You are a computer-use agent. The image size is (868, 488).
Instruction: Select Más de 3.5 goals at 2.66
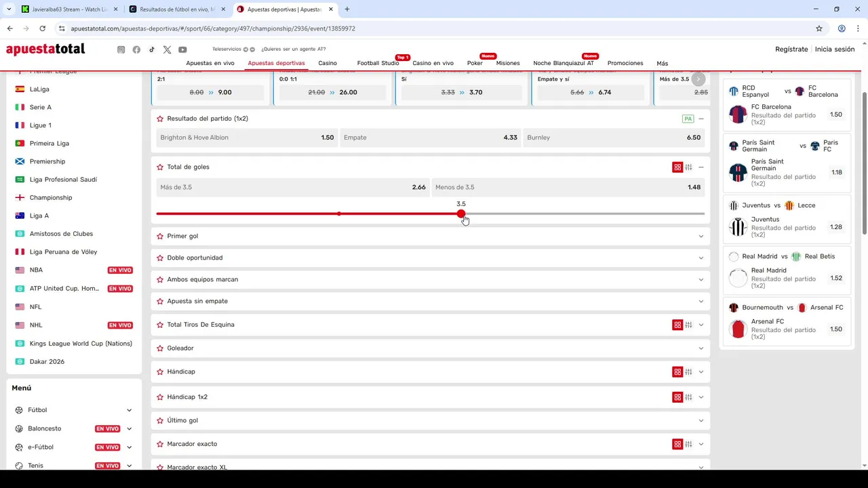coord(293,187)
